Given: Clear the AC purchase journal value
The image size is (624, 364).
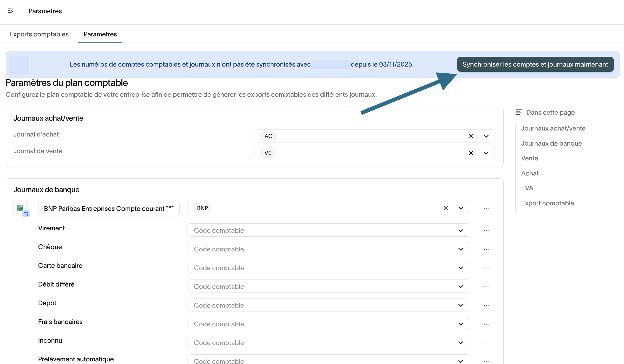Looking at the screenshot, I should [x=471, y=136].
